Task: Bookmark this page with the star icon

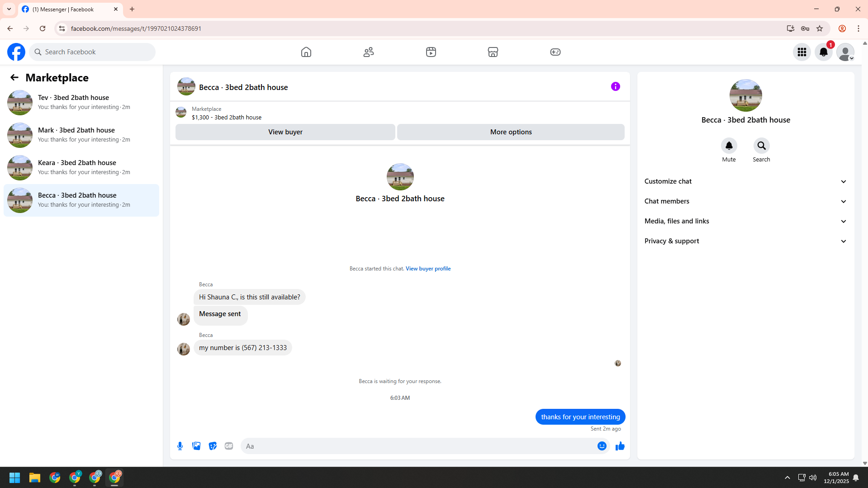Action: coord(820,28)
